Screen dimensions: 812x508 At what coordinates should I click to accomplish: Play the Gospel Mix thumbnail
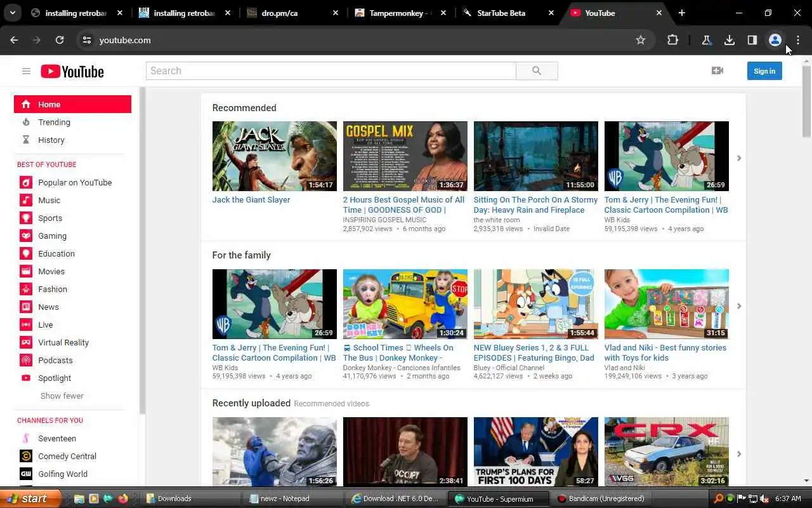point(405,156)
